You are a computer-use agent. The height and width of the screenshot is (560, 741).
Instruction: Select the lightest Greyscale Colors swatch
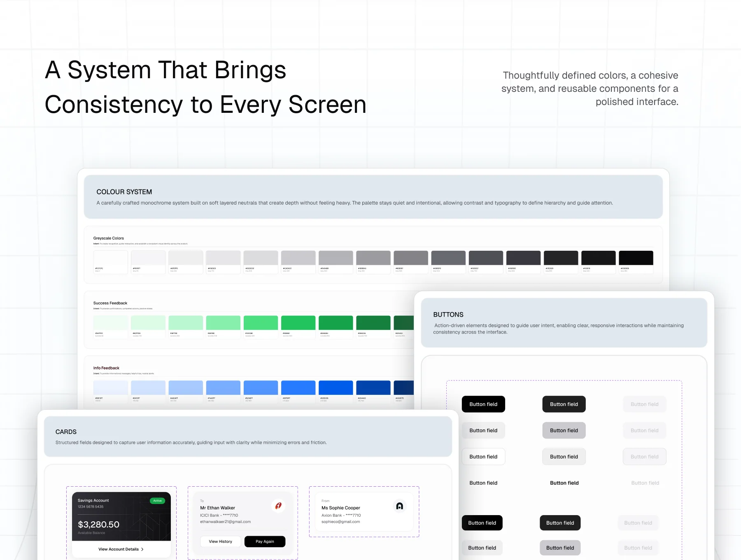(111, 262)
